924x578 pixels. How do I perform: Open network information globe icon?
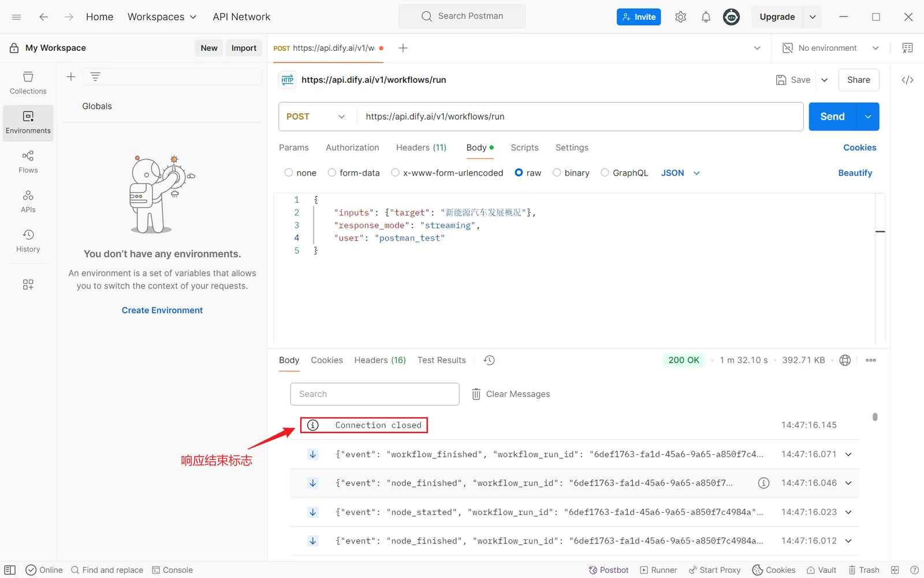tap(845, 360)
